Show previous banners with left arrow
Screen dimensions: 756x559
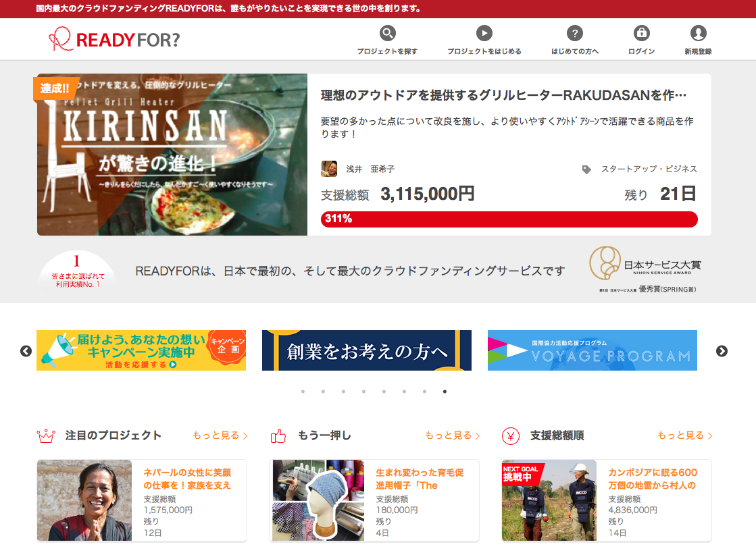pyautogui.click(x=26, y=351)
